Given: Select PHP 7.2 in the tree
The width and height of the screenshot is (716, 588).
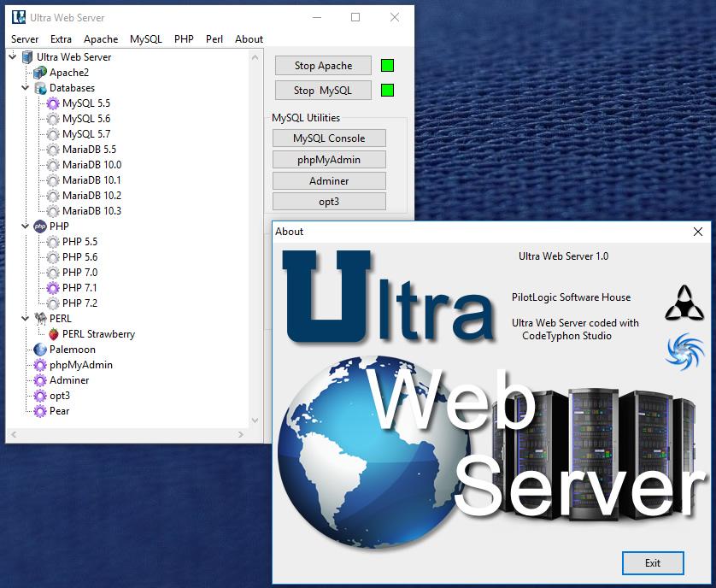Looking at the screenshot, I should click(x=80, y=303).
